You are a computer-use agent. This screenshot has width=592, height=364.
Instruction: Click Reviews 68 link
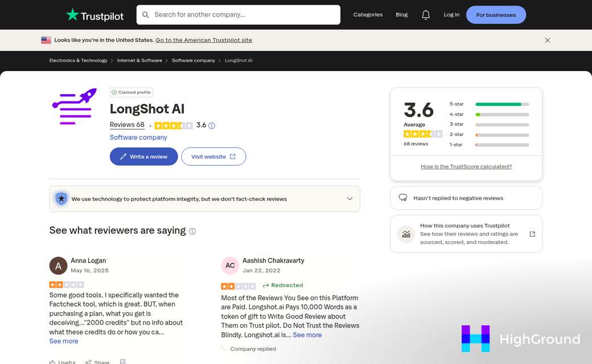point(127,125)
